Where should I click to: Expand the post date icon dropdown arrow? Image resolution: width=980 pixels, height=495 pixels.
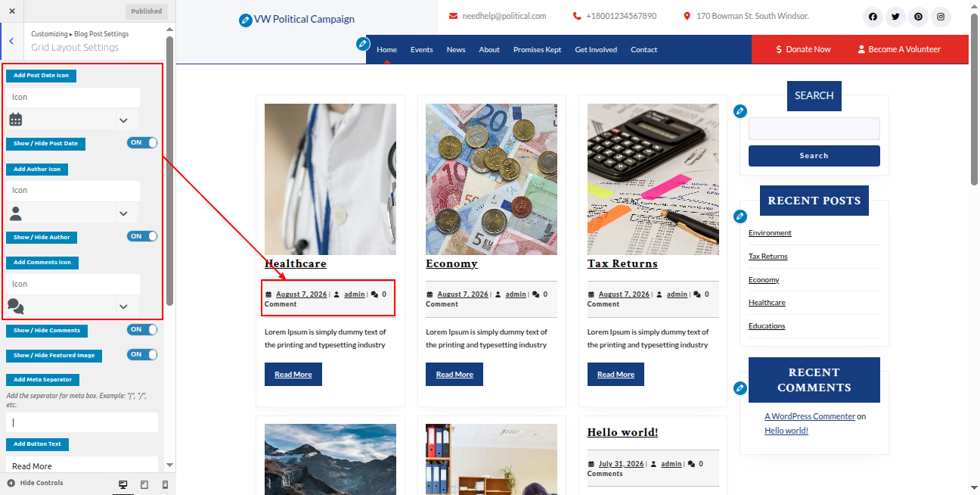(x=123, y=120)
